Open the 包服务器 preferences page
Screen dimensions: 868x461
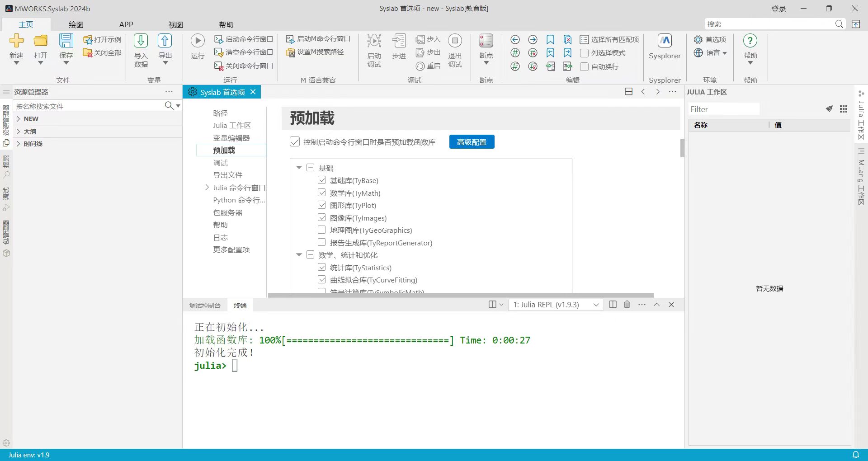pos(228,212)
